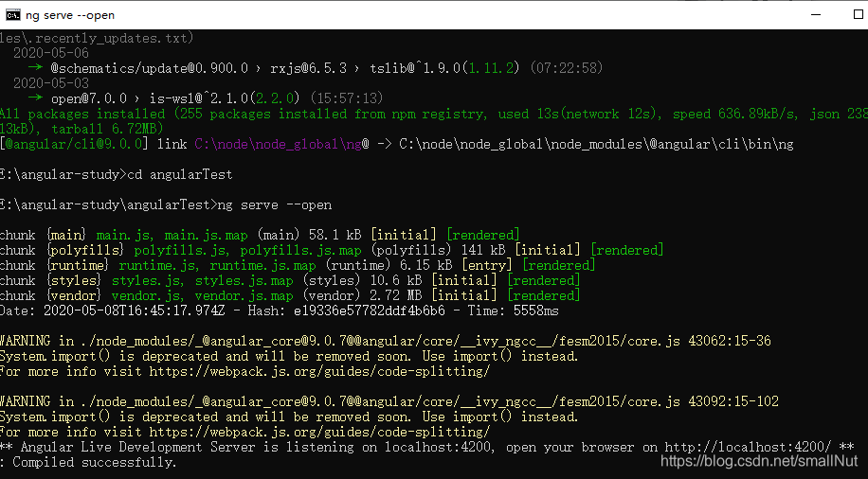Click the 'http://localhost:4200/' URL
This screenshot has height=479, width=868.
(x=748, y=447)
